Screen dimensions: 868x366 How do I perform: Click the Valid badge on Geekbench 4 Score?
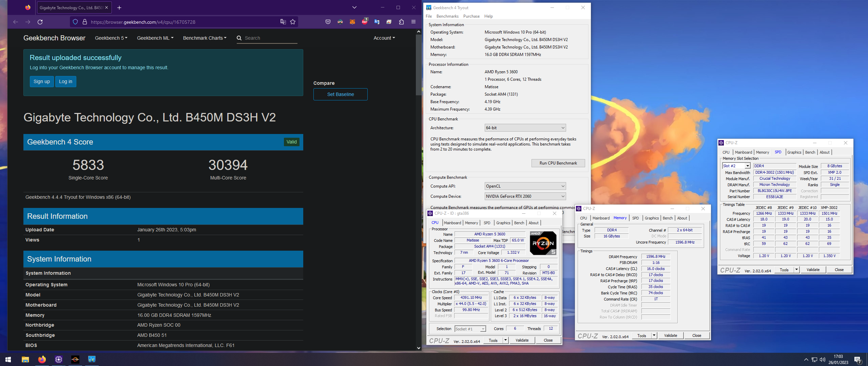pyautogui.click(x=291, y=142)
